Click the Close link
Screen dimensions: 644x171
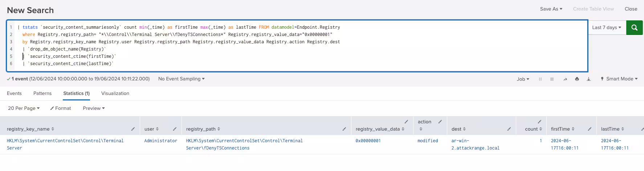tap(631, 9)
